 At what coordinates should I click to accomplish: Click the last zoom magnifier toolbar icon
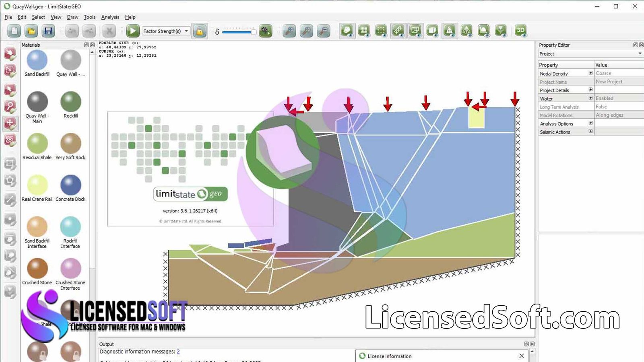[x=324, y=31]
